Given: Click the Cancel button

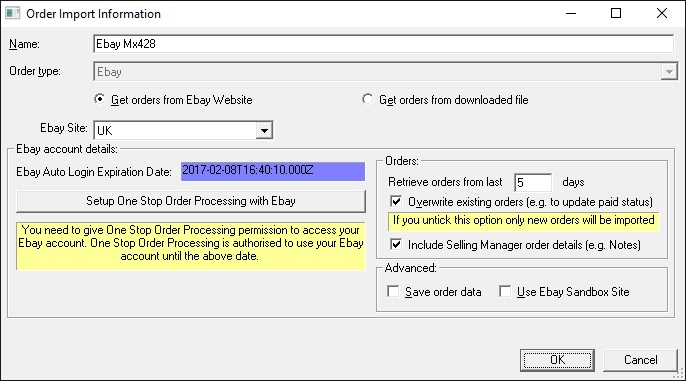Looking at the screenshot, I should pyautogui.click(x=640, y=360).
